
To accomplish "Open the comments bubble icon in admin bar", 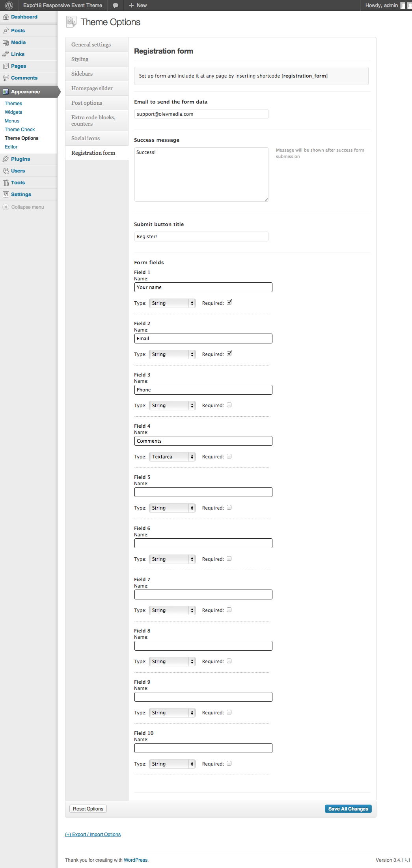I will 116,6.
